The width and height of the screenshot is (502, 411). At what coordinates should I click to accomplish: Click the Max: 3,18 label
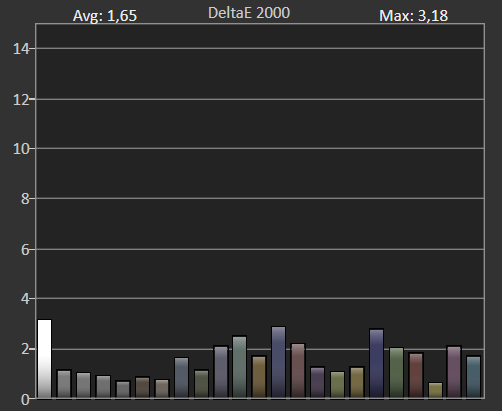413,16
